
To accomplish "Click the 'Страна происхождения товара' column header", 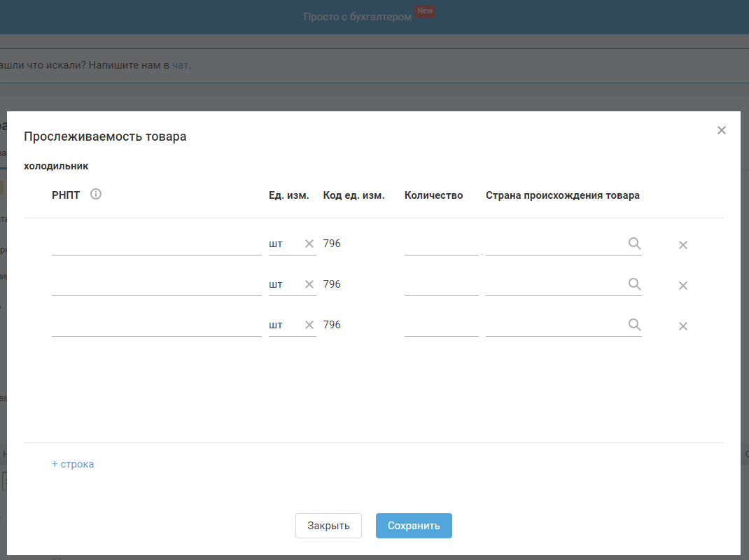I will [x=563, y=195].
